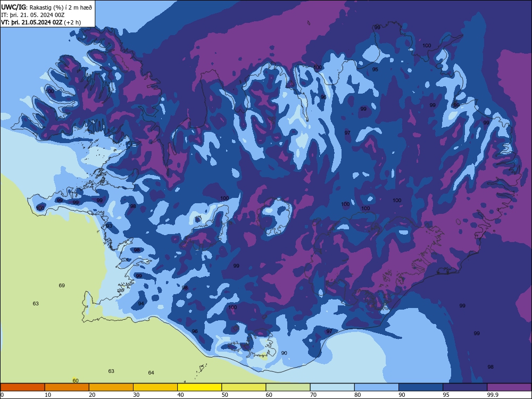This screenshot has width=532, height=399.
Task: Click the dark orange 0–10 legend swatch
Action: click(x=22, y=387)
